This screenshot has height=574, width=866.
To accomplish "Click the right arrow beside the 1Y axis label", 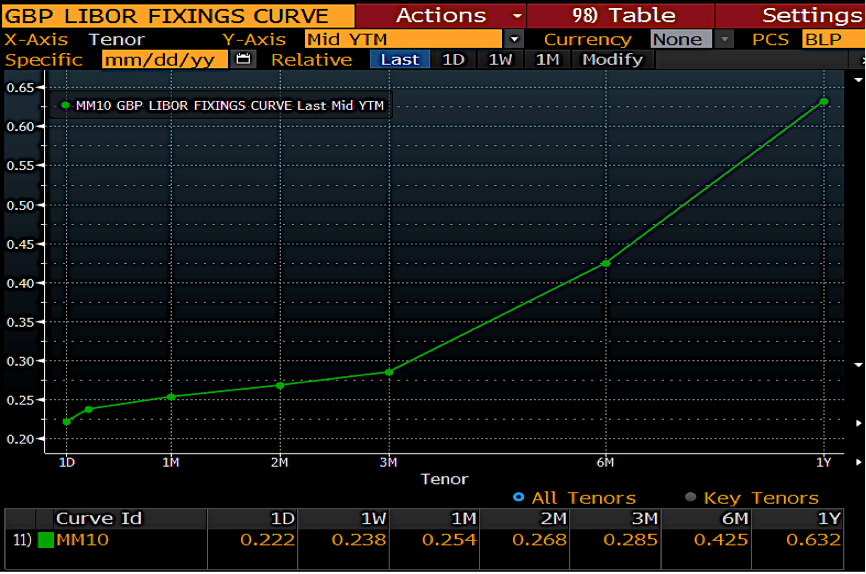I will (x=858, y=462).
